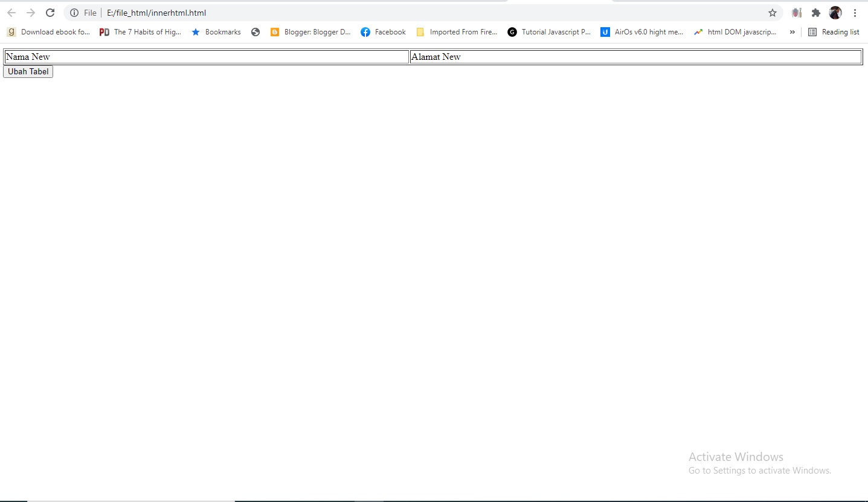Viewport: 868px width, 502px height.
Task: Open the Chrome three-dot menu
Action: coord(855,12)
